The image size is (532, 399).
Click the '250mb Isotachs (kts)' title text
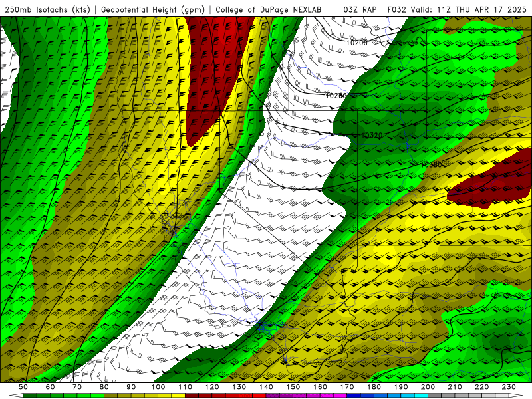tap(48, 9)
